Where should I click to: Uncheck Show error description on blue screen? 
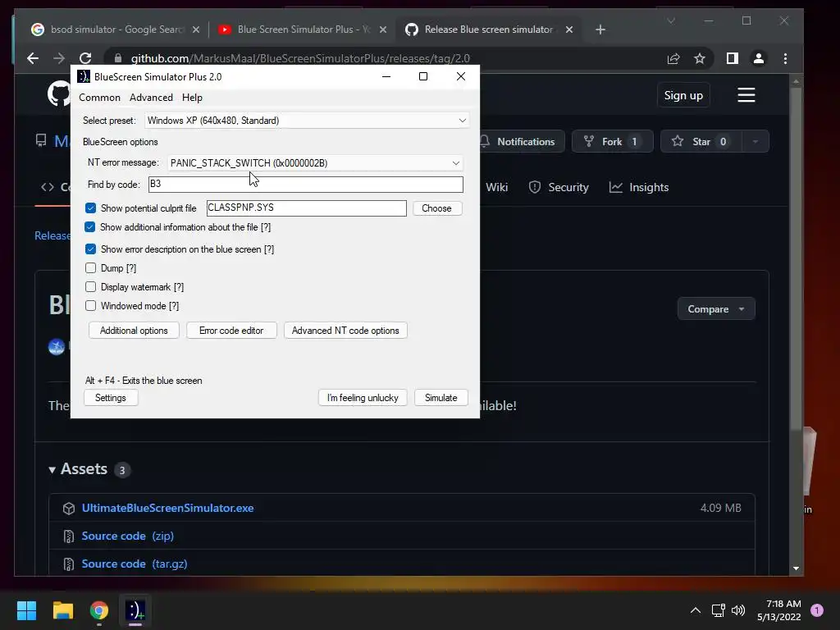90,249
